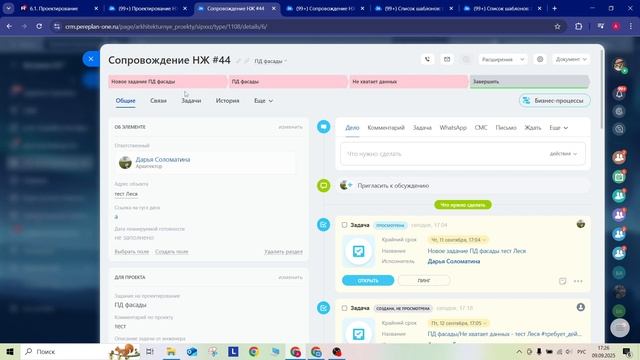
Task: Click the envelope email icon in header
Action: [x=447, y=59]
